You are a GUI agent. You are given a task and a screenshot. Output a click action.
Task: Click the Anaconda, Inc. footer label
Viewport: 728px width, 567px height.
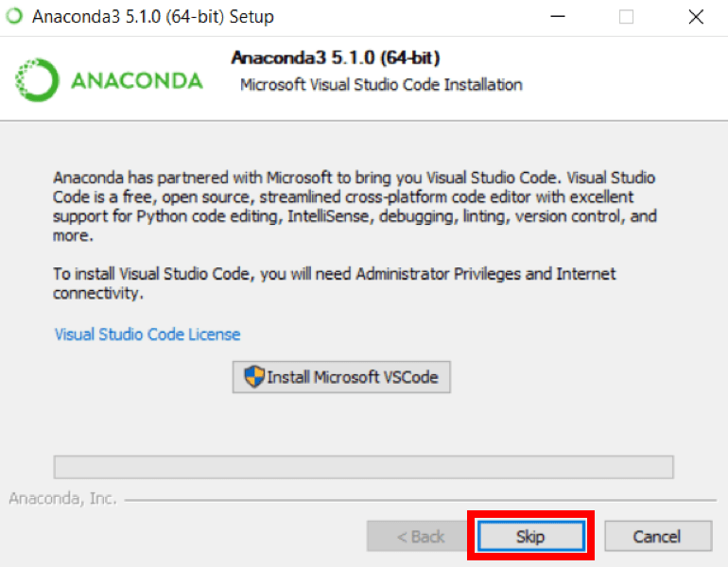tap(62, 498)
